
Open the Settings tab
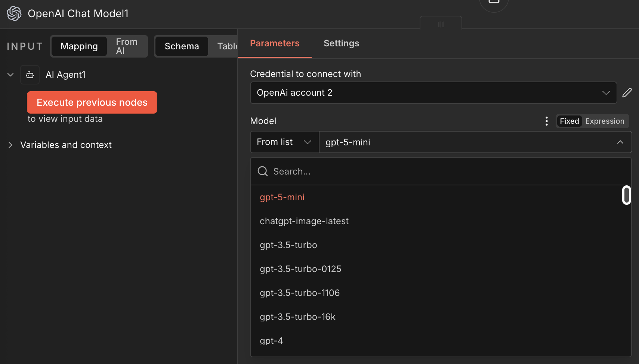341,43
